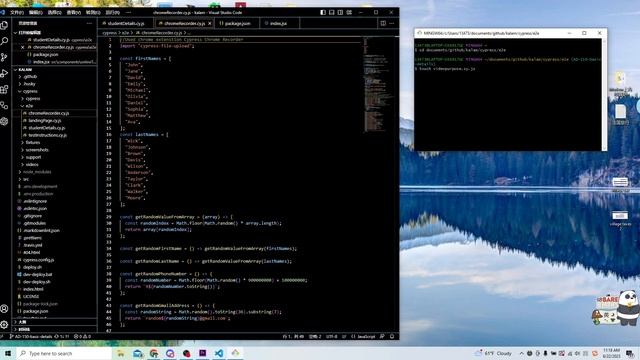Click the editor minimap
Viewport: 640px width, 360px height.
pos(378,84)
